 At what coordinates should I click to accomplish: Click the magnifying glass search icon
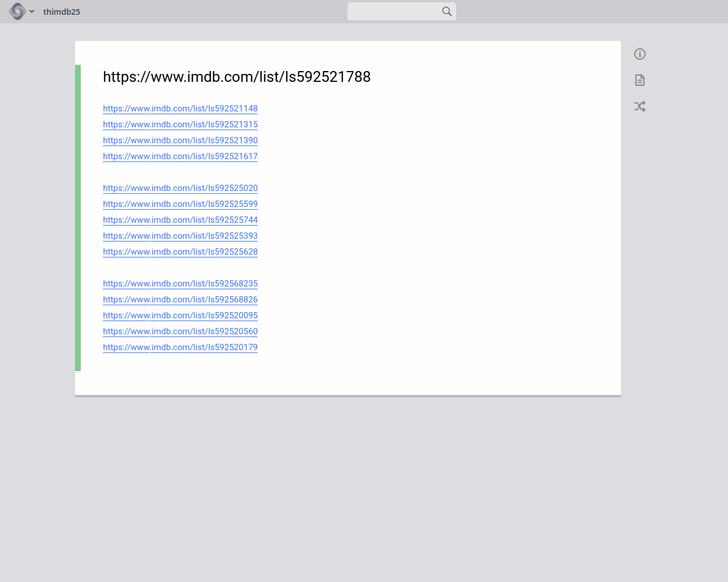447,11
